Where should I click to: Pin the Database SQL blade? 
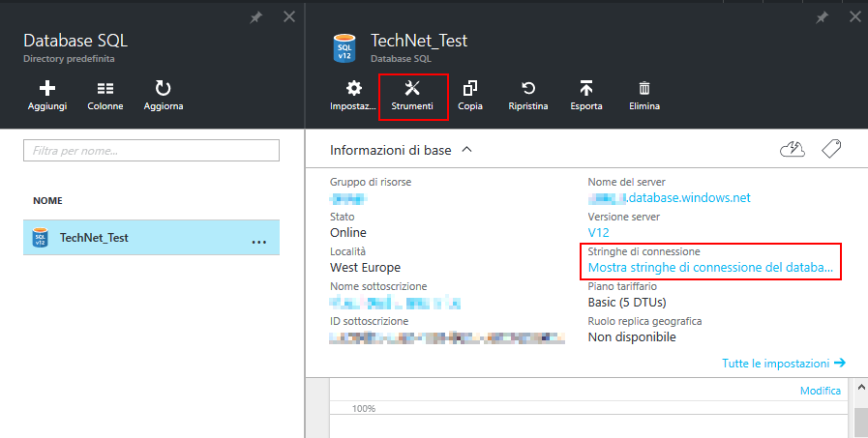(x=255, y=17)
